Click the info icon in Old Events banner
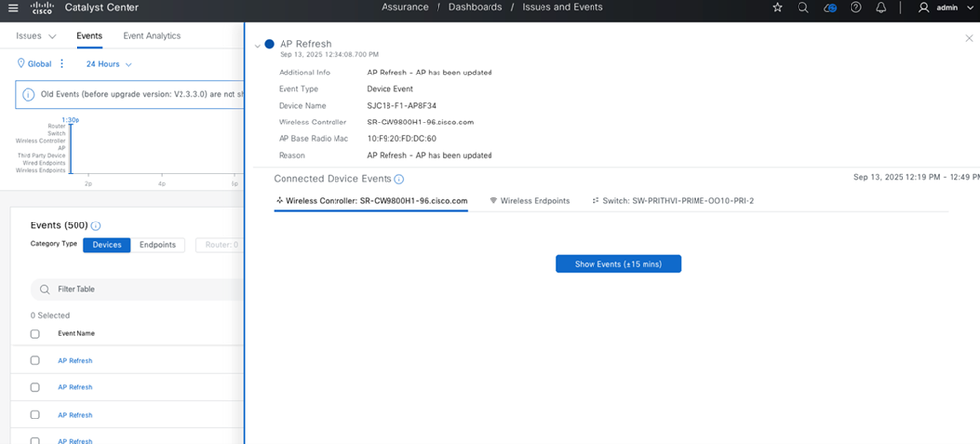 28,95
